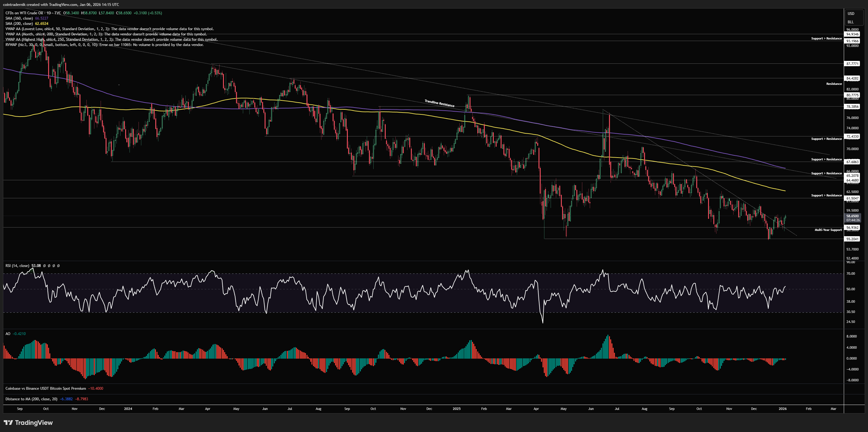
Task: Select the SMA (360, close) legend entry
Action: click(x=19, y=18)
